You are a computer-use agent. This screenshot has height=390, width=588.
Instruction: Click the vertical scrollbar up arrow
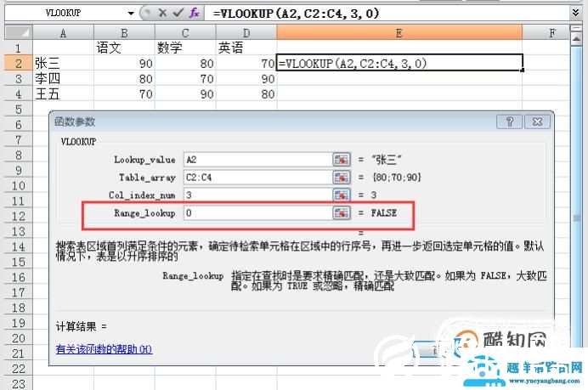click(x=576, y=39)
